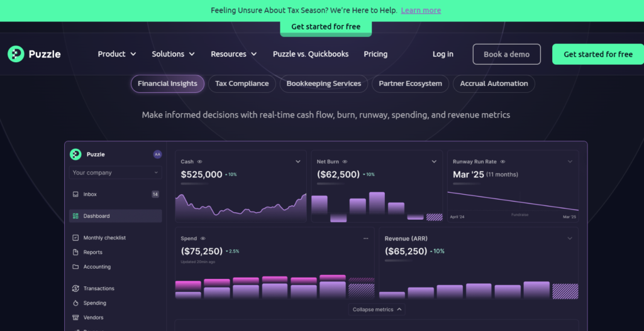Click the Reports document icon
This screenshot has width=644, height=331.
click(75, 252)
